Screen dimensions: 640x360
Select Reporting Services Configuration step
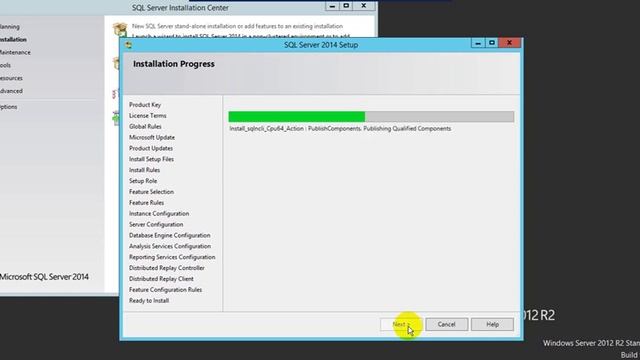(172, 257)
